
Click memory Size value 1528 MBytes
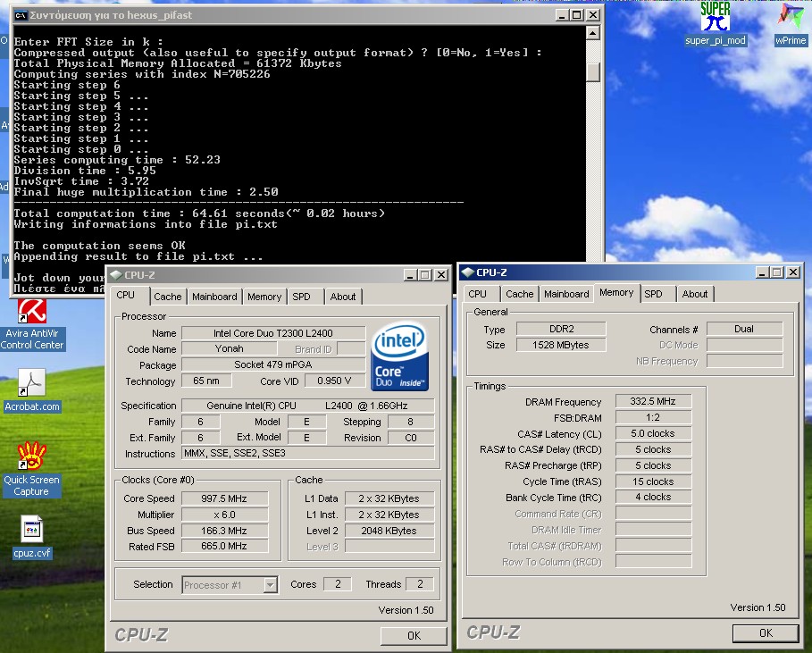click(561, 345)
